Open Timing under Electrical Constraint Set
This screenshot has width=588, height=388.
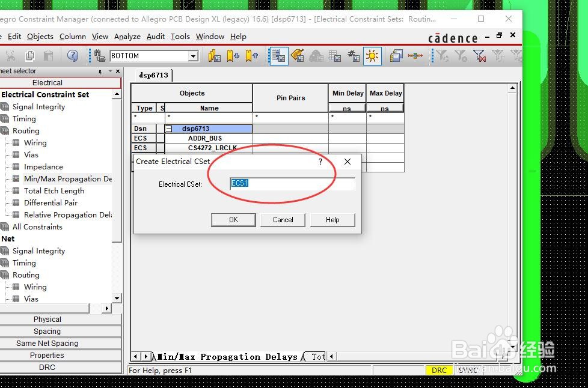point(24,119)
